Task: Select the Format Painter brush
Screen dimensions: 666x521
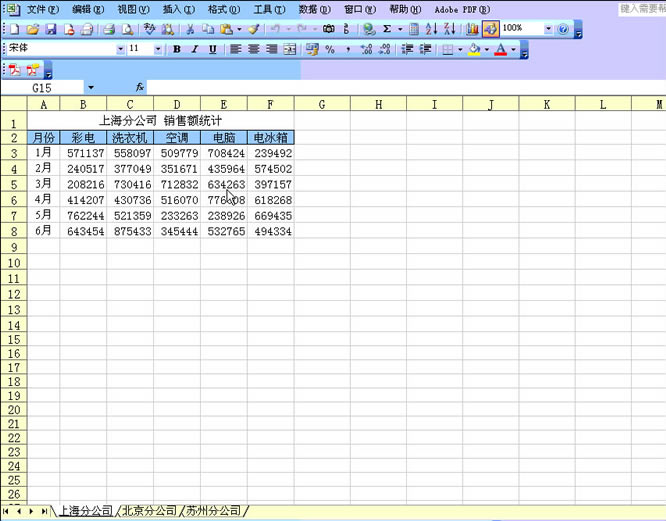Action: pos(254,29)
